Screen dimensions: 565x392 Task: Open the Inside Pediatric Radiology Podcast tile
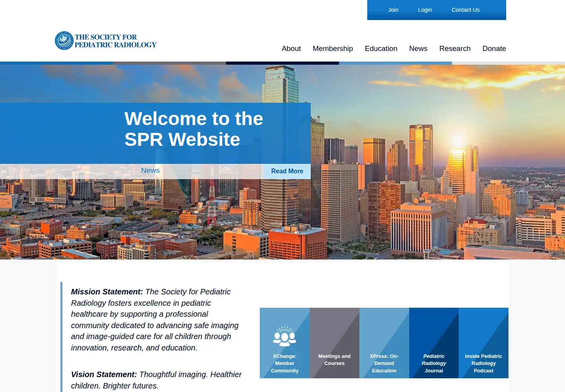point(483,343)
